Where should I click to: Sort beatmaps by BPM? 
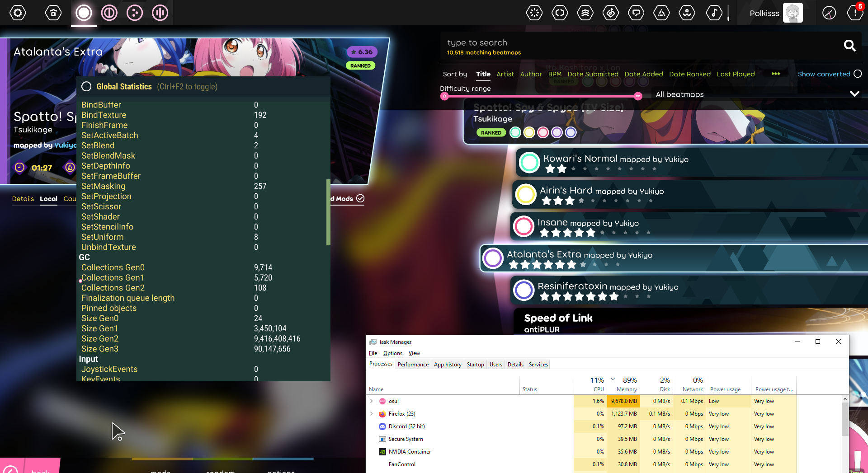(x=555, y=74)
